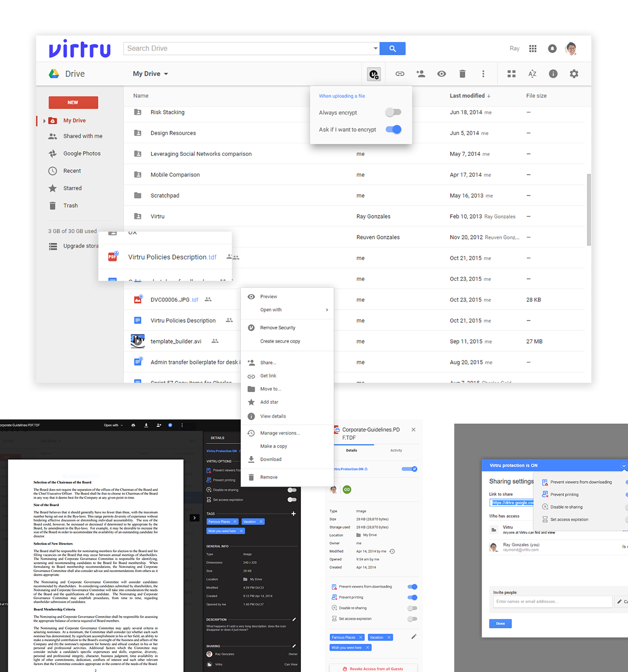
Task: Click the version history icon beside Modified
Action: click(x=392, y=551)
